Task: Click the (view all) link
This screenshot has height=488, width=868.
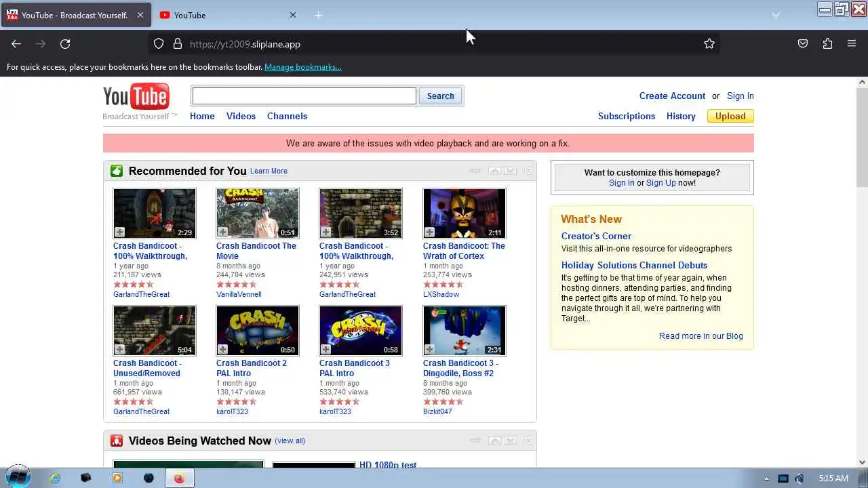Action: [x=290, y=441]
